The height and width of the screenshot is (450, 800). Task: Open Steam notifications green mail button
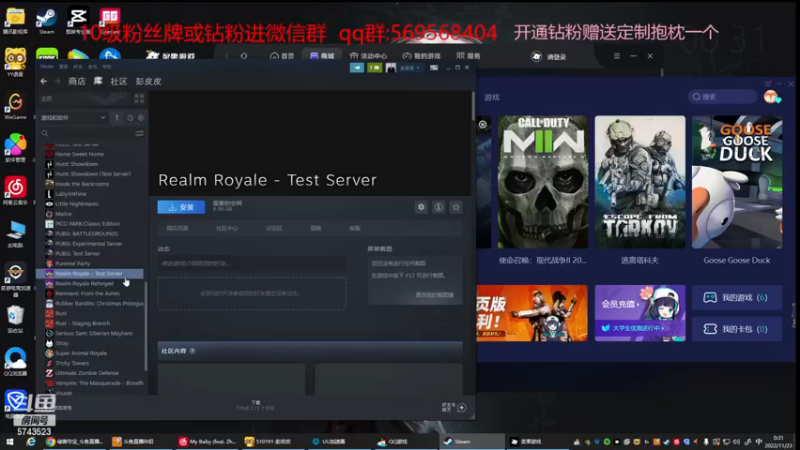point(374,67)
